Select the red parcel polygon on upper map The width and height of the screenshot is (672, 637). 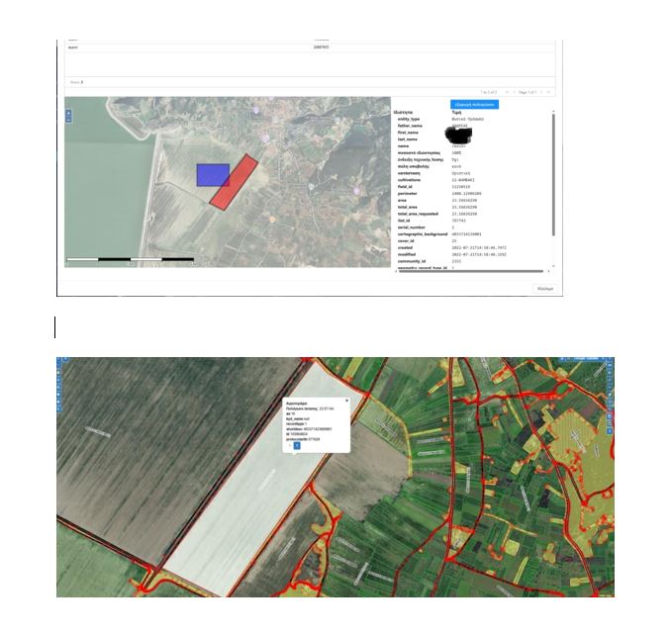pos(234,181)
